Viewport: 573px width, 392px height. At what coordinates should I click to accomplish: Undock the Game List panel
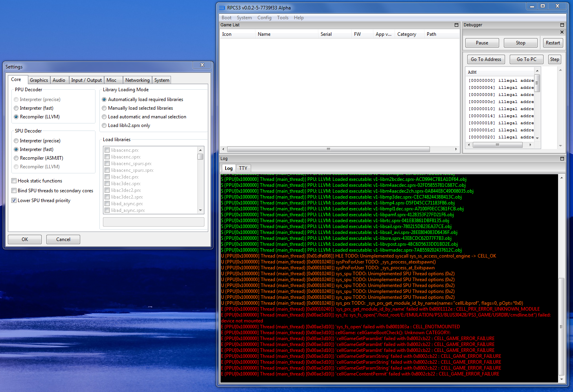click(x=456, y=25)
